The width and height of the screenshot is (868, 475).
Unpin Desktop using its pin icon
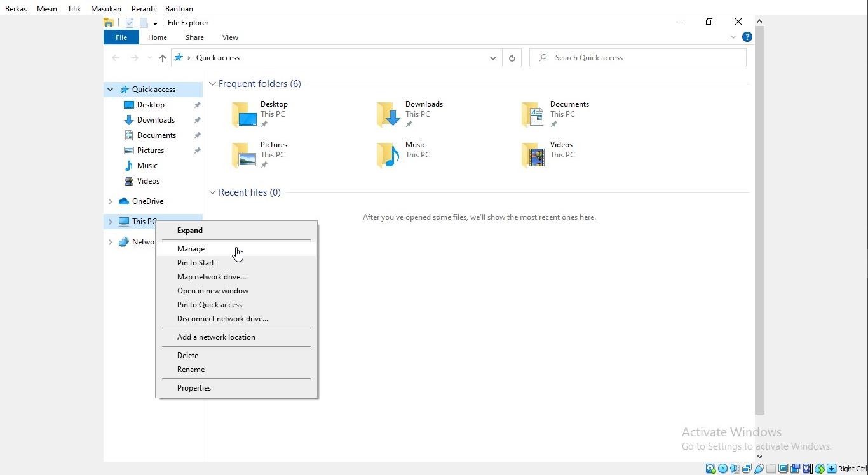click(x=197, y=105)
